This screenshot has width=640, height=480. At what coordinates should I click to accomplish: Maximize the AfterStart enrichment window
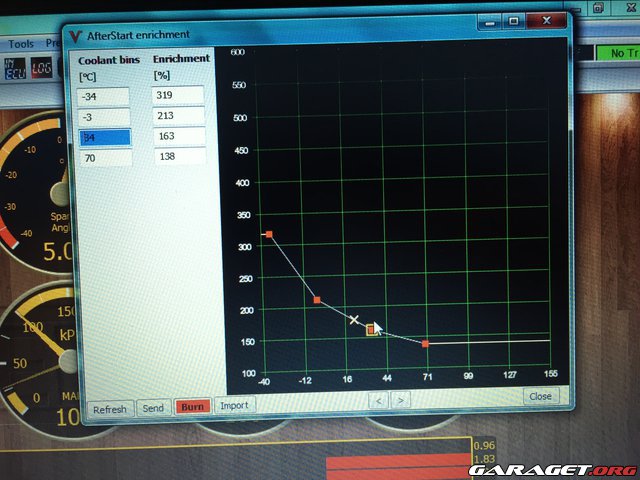point(513,20)
